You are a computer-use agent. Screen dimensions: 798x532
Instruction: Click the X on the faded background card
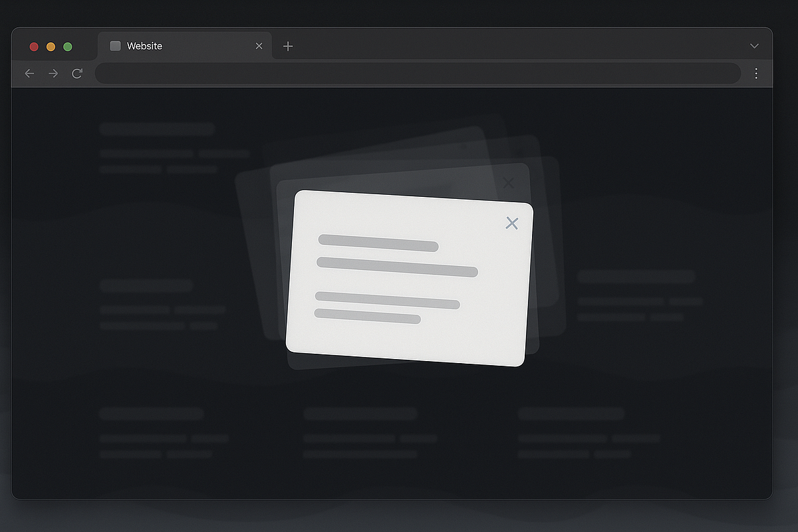pos(508,183)
